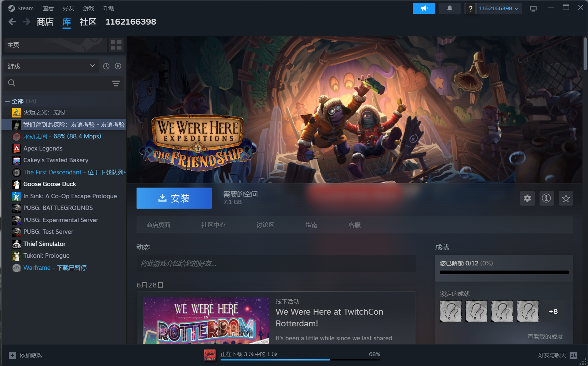Image resolution: width=588 pixels, height=366 pixels.
Task: Click the forward navigation arrow
Action: pos(26,22)
